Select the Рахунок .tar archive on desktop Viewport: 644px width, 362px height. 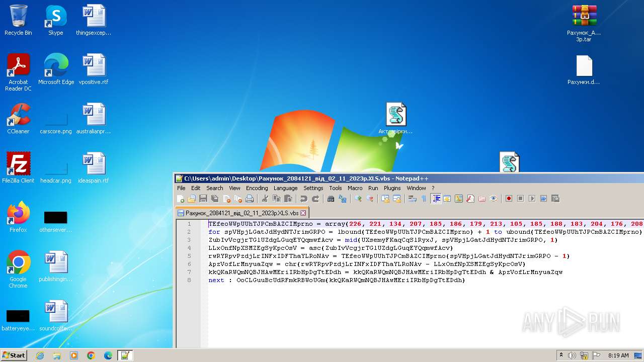[x=584, y=23]
